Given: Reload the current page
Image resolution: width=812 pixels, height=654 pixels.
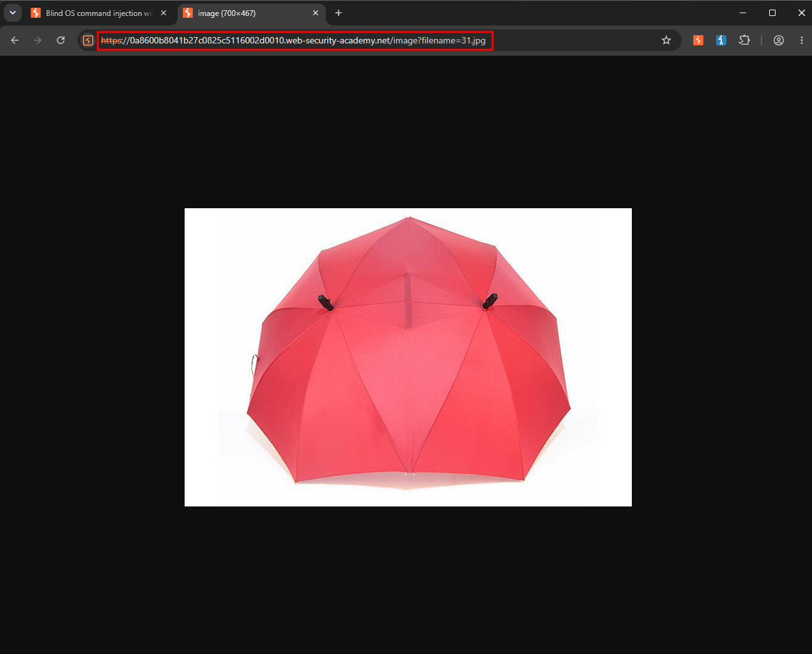Looking at the screenshot, I should [x=61, y=40].
